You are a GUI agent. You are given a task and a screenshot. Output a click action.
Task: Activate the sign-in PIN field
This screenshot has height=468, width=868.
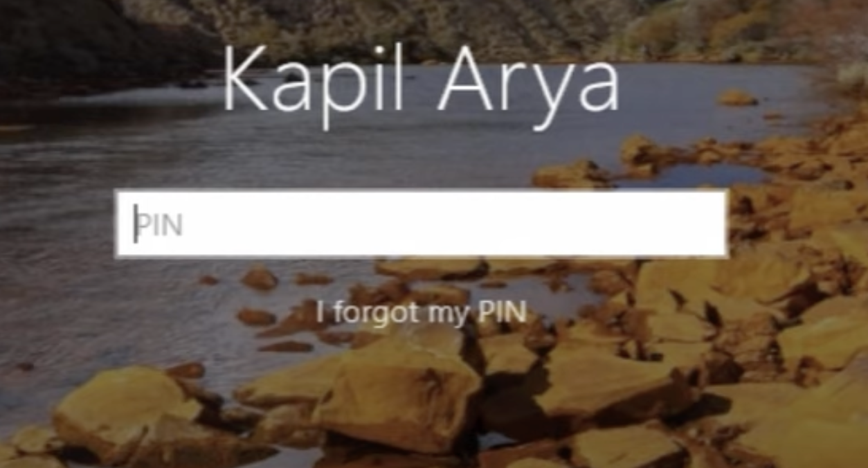(421, 224)
